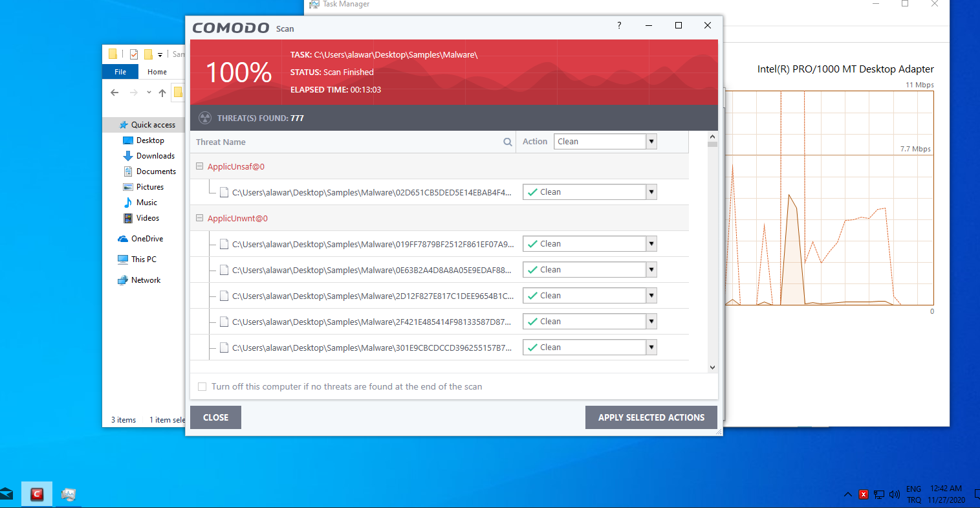
Task: Open the network status tray icon
Action: pos(879,494)
